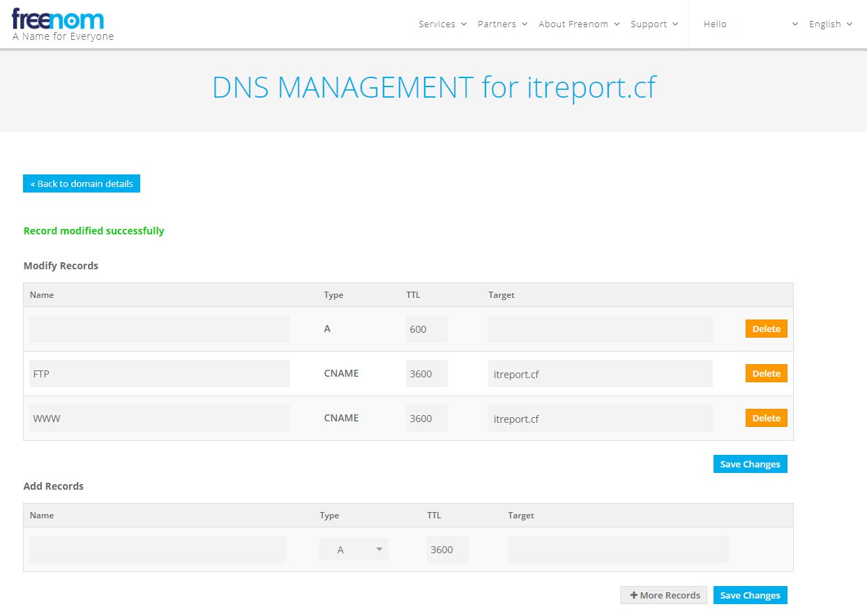
Task: Focus the Name field in Add Records
Action: [x=158, y=549]
